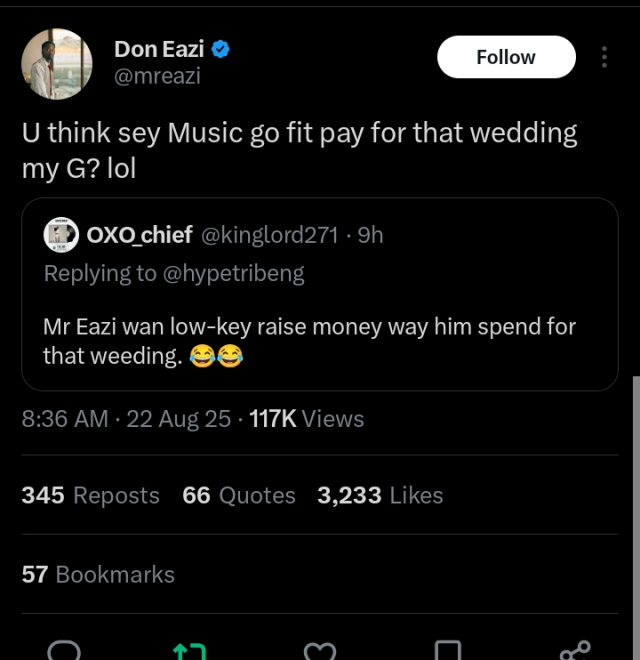
Task: Open the @hypetribeng mention link
Action: [232, 273]
